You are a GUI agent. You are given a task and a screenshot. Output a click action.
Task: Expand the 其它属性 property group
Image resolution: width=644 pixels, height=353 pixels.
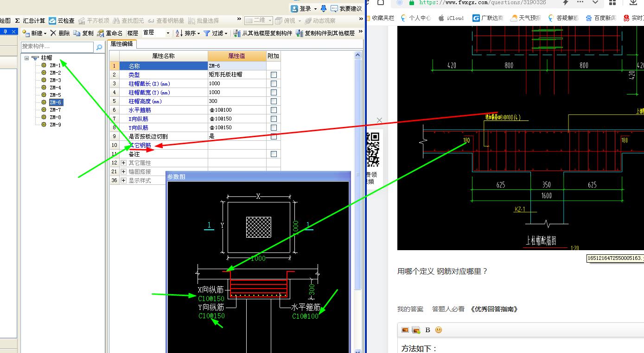(x=123, y=163)
